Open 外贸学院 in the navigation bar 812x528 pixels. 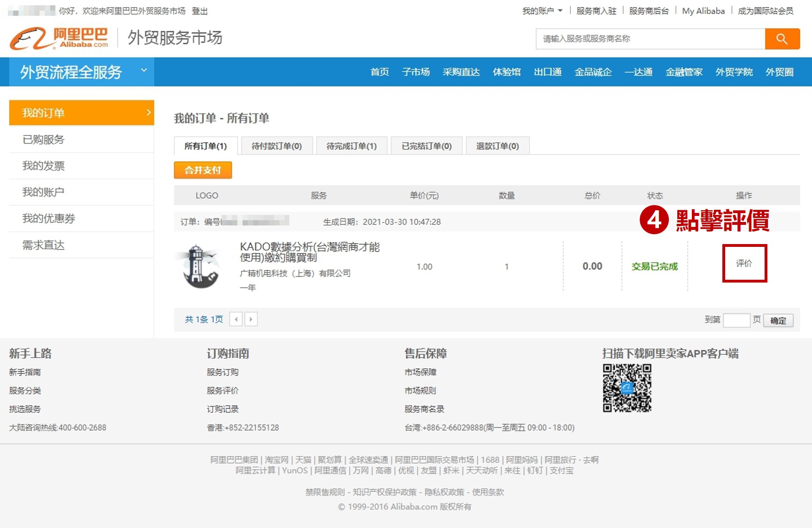pos(734,72)
